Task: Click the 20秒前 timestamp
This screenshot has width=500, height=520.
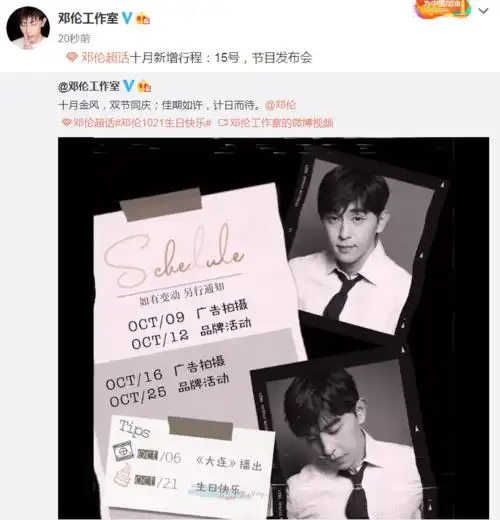Action: click(x=74, y=39)
